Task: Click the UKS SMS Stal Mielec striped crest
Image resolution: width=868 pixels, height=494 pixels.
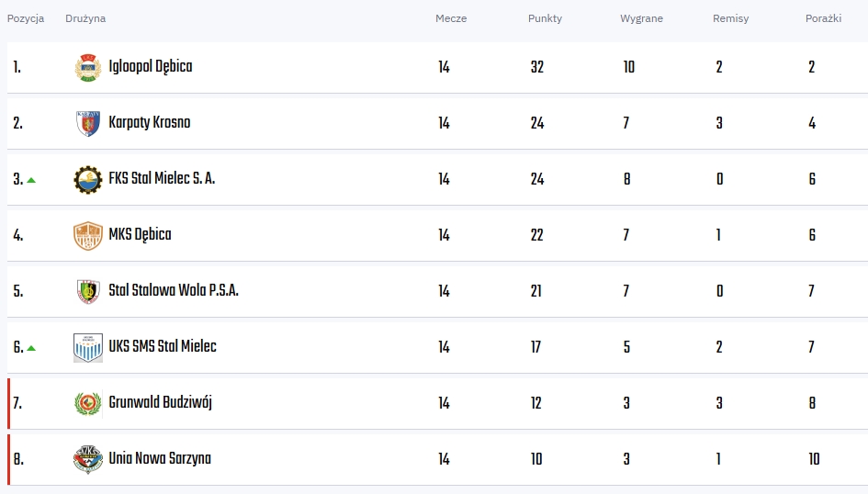Action: point(88,347)
